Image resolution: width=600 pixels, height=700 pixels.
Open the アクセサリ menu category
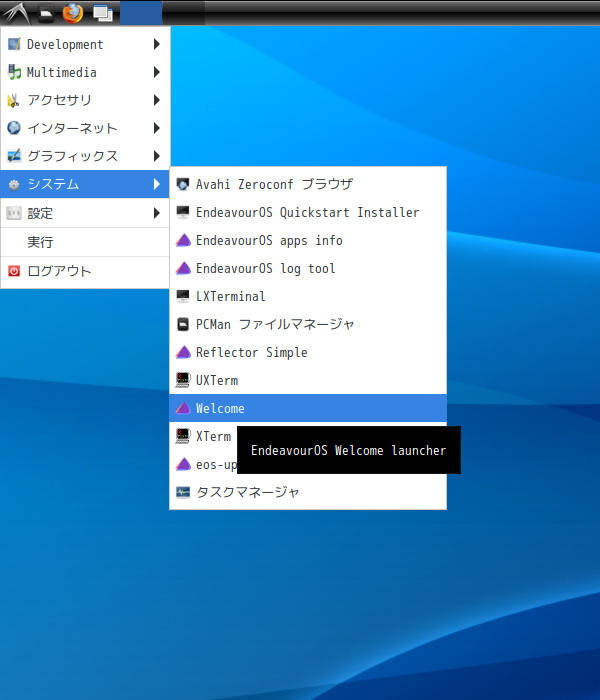click(x=85, y=100)
